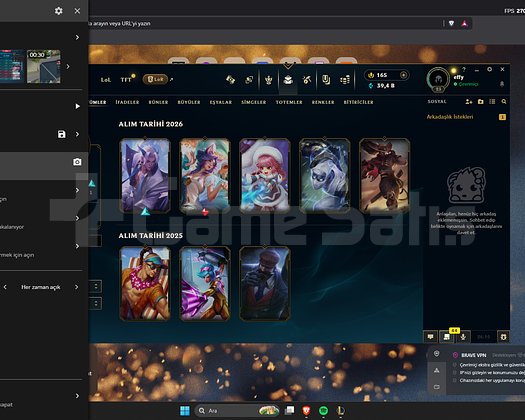Screen dimensions: 525x420
Task: Expand the top overlay row chevron
Action: [x=77, y=37]
